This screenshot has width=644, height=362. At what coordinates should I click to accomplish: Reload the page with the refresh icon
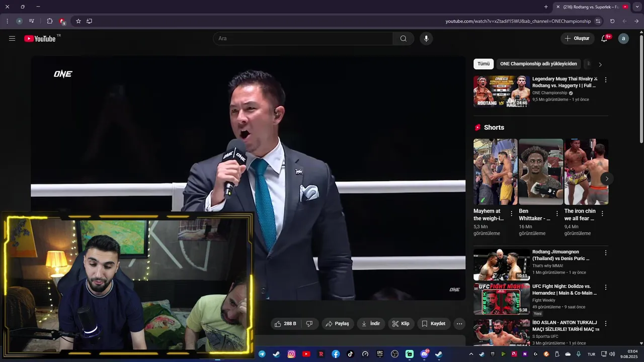[612, 21]
